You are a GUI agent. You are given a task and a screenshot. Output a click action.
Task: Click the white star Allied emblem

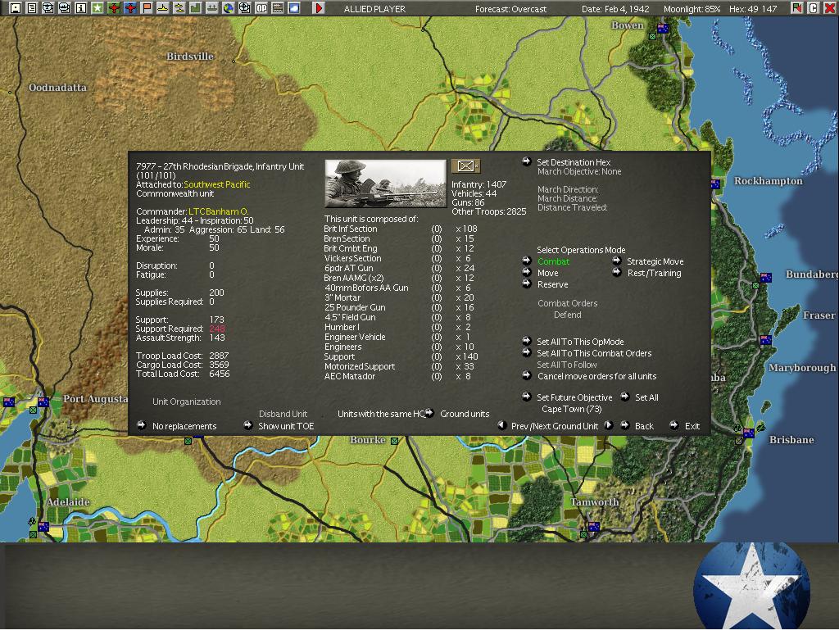coord(751,586)
